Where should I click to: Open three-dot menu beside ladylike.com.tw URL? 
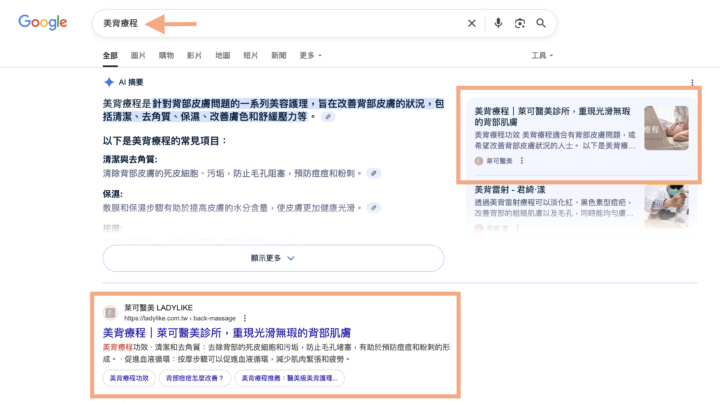coord(245,318)
